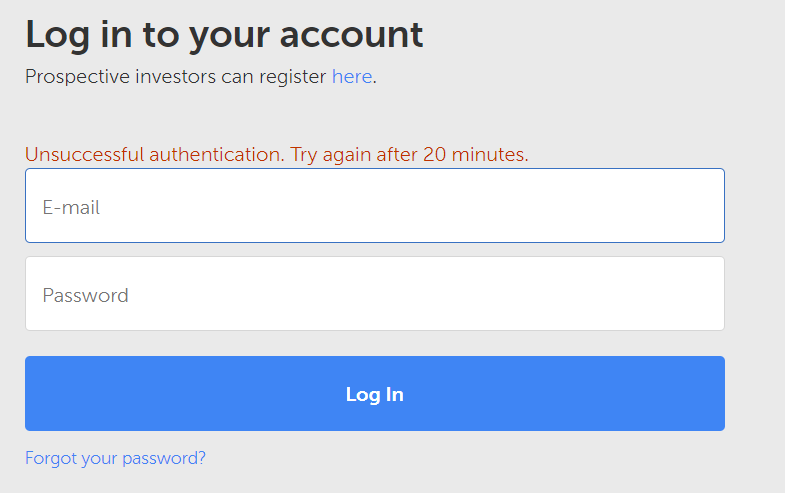Click "Forgot your password?" below Log In
The width and height of the screenshot is (785, 493).
click(115, 458)
